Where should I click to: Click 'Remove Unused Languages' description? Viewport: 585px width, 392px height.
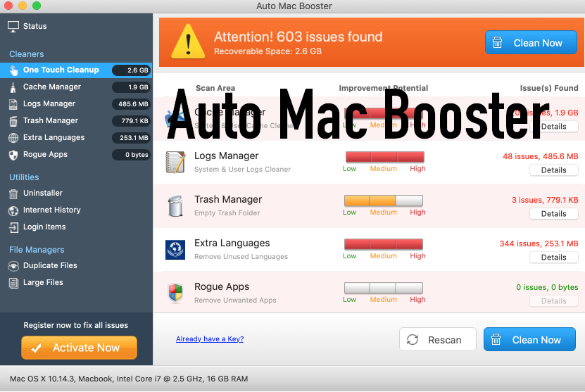(241, 257)
